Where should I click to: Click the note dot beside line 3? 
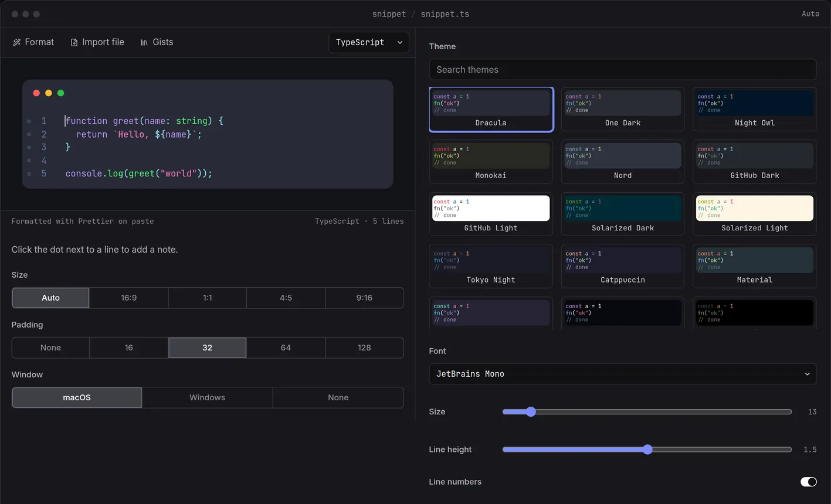29,147
